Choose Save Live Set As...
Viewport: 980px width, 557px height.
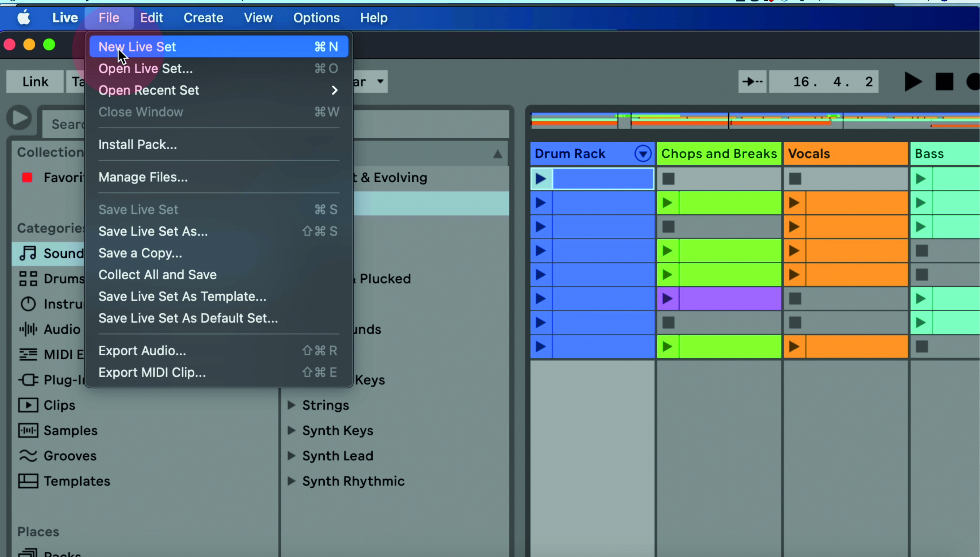(219, 231)
